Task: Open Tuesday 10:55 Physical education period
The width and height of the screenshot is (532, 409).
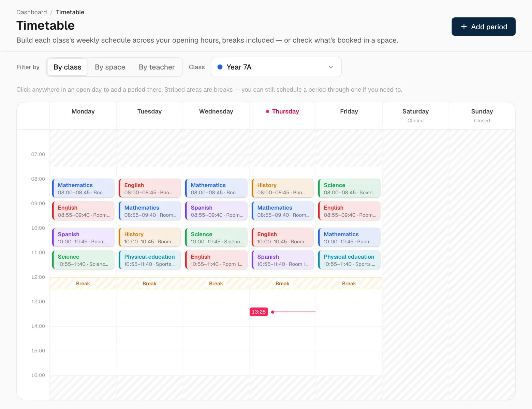Action: tap(150, 260)
